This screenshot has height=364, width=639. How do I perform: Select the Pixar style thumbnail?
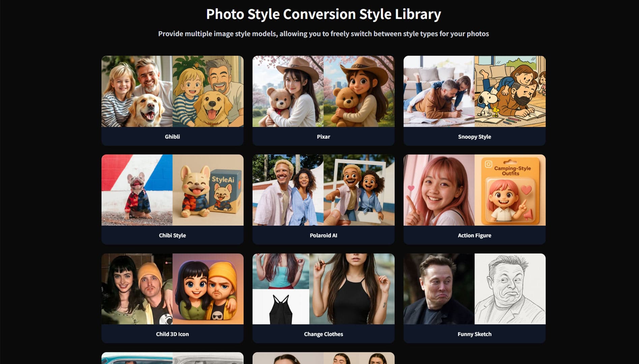tap(323, 91)
